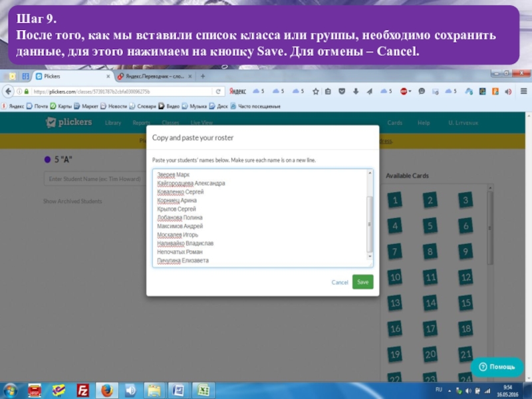Open a new browser tab with plus button
Viewport: 532px width, 399px height.
[x=203, y=76]
